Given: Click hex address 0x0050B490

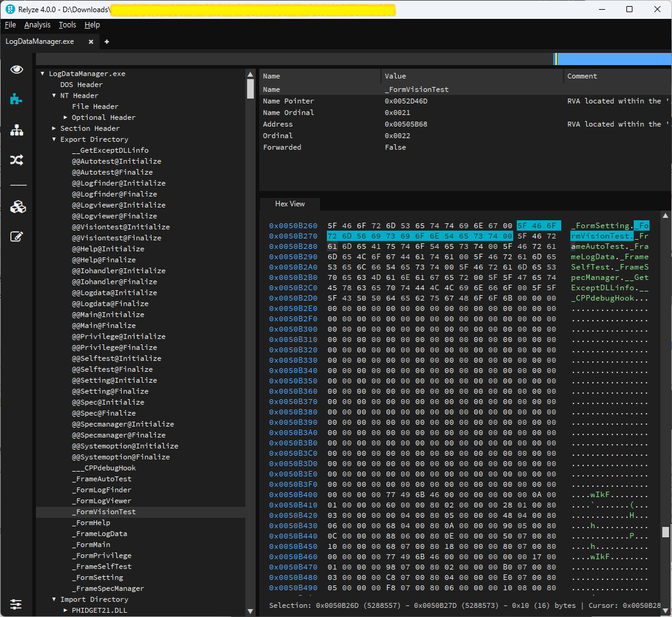Looking at the screenshot, I should [293, 588].
